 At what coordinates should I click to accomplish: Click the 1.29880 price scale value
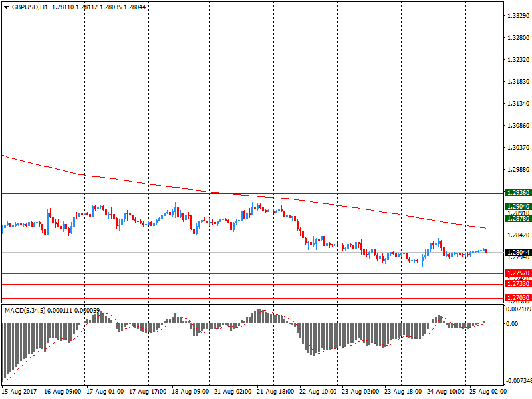(x=519, y=170)
